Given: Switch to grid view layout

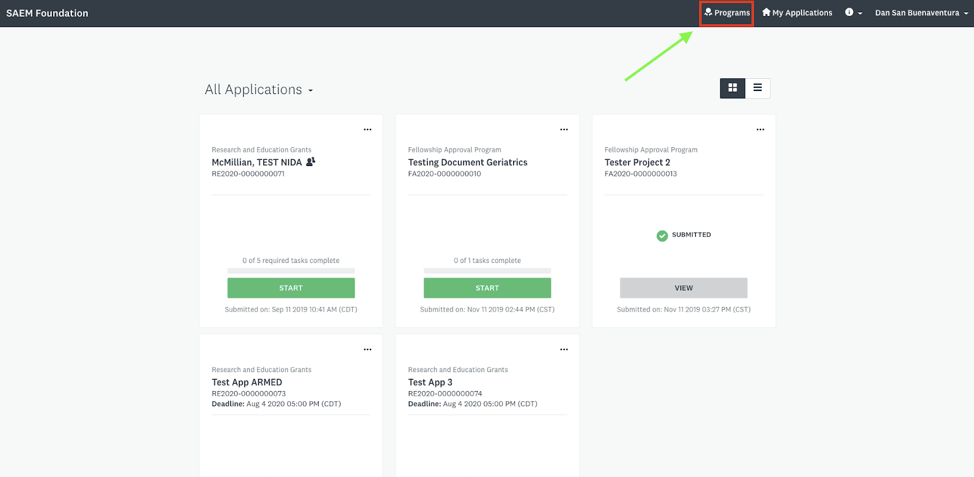Looking at the screenshot, I should click(732, 88).
